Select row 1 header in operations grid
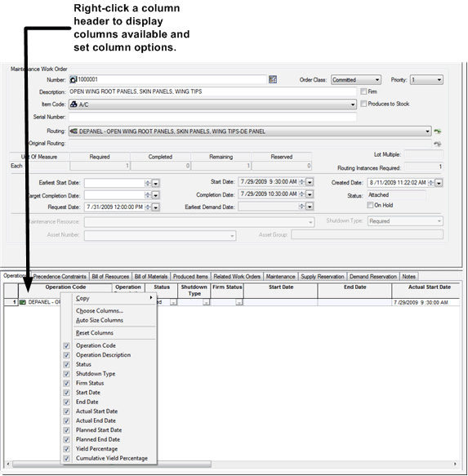Viewport: 468px width, 476px height. pyautogui.click(x=11, y=302)
